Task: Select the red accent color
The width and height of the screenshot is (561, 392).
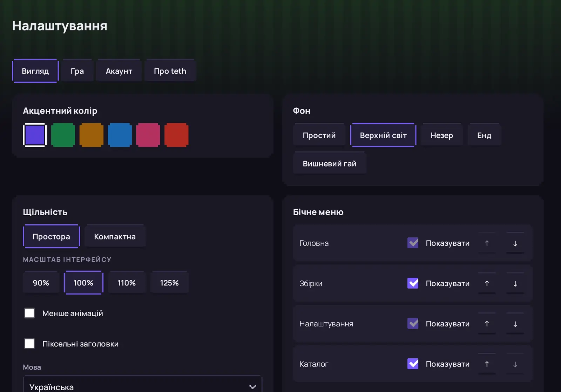Action: [176, 135]
